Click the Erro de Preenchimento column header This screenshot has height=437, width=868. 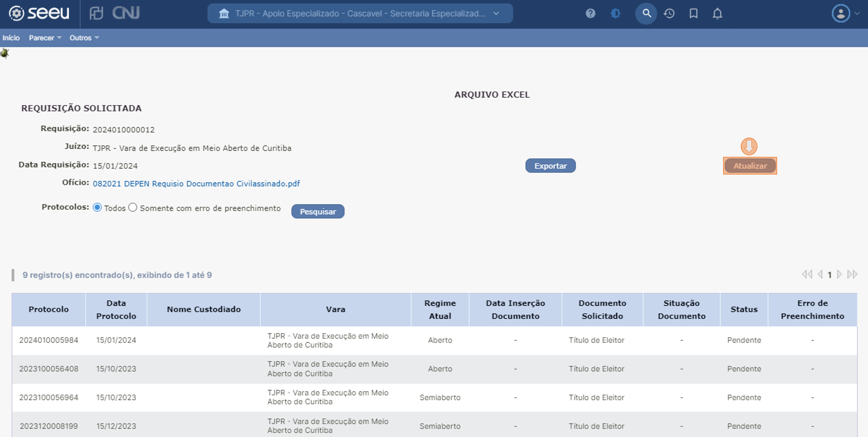(812, 310)
